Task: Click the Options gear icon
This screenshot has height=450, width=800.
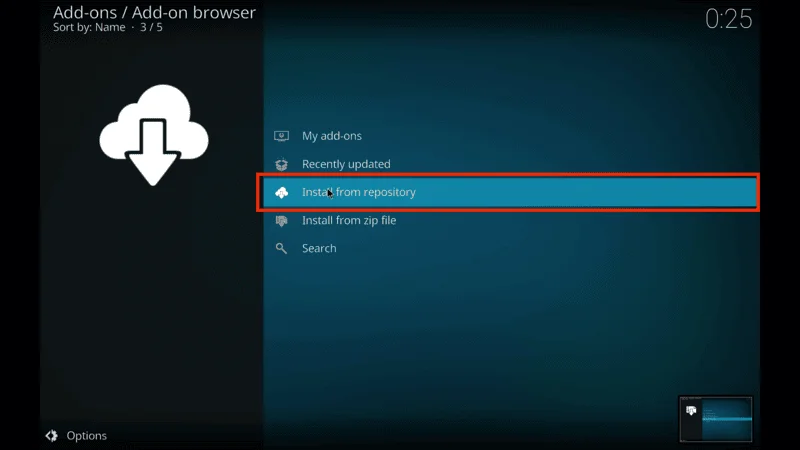Action: 51,436
